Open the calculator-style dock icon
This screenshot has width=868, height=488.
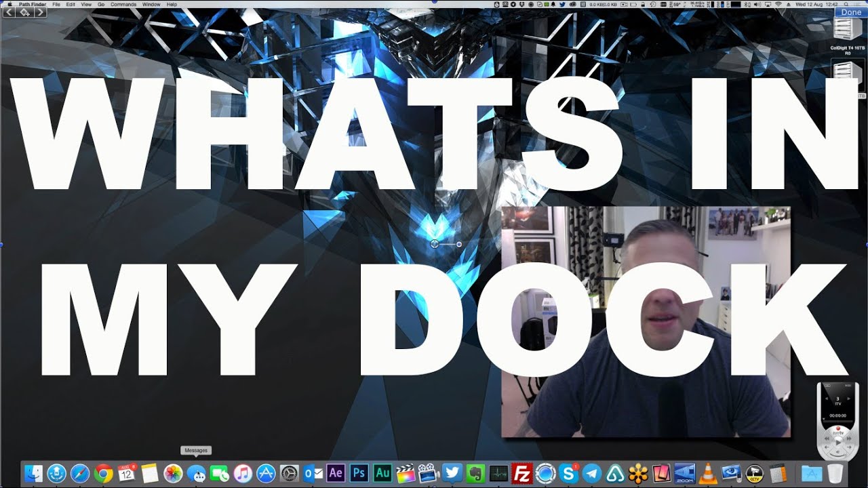pyautogui.click(x=778, y=473)
